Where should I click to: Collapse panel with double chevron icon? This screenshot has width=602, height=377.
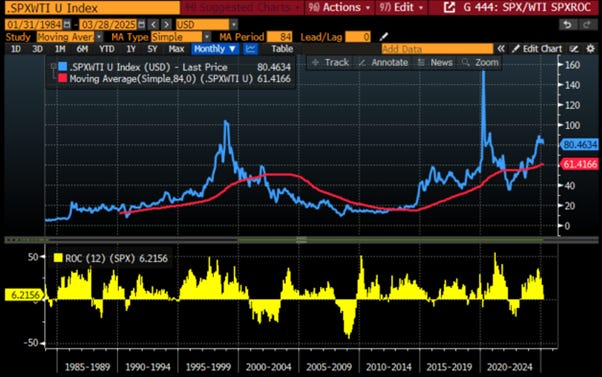(x=501, y=49)
